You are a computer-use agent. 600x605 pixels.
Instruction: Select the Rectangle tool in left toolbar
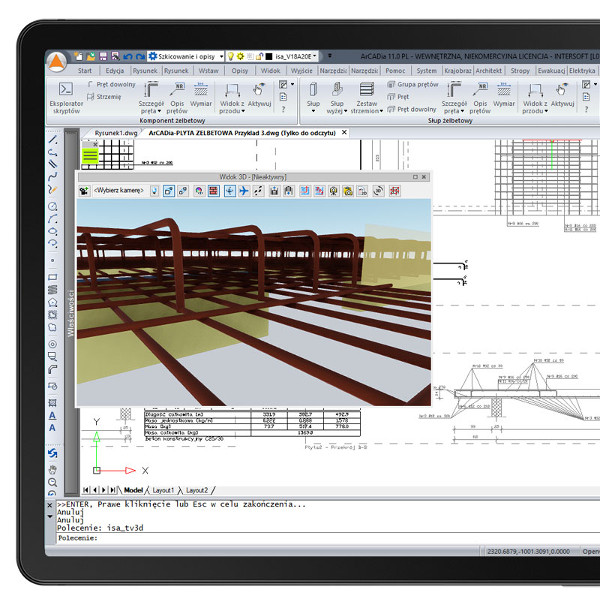coord(53,277)
